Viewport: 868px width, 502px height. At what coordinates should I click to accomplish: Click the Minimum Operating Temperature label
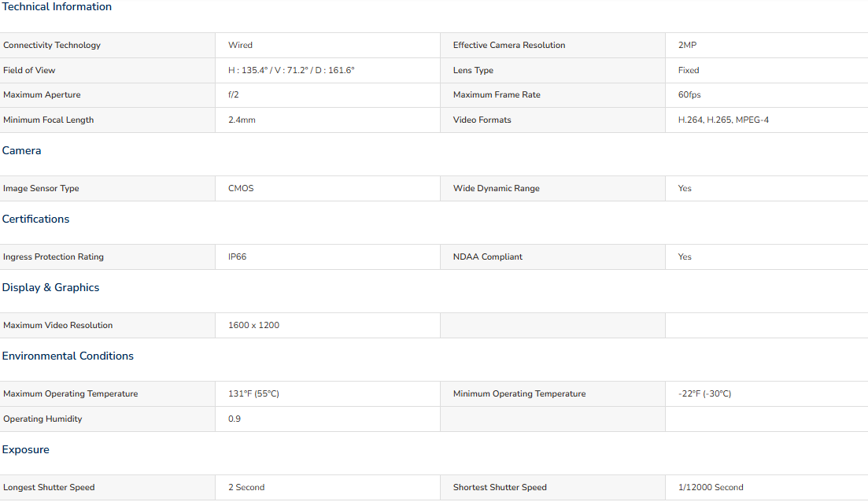(519, 393)
